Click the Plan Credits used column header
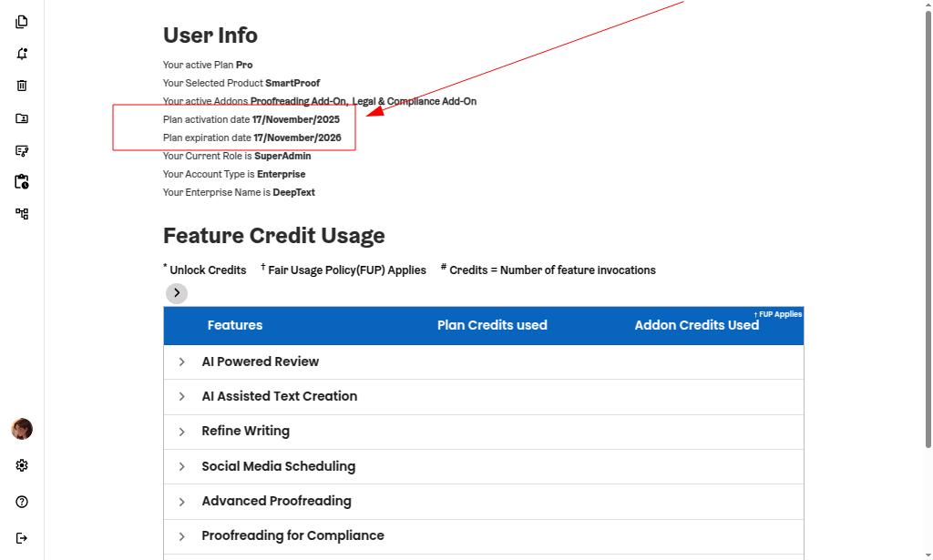 click(492, 325)
